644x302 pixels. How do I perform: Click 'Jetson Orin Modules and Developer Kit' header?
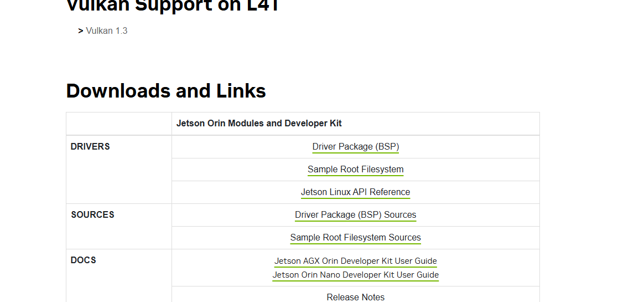[x=259, y=124]
